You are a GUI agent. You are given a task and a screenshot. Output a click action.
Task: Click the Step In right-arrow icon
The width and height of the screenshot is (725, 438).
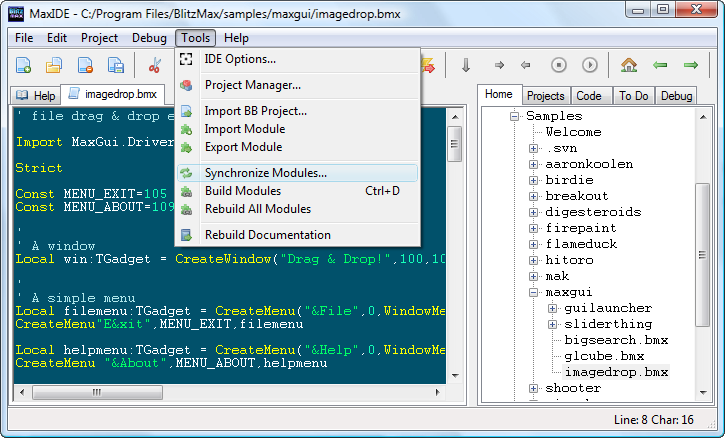pos(499,65)
